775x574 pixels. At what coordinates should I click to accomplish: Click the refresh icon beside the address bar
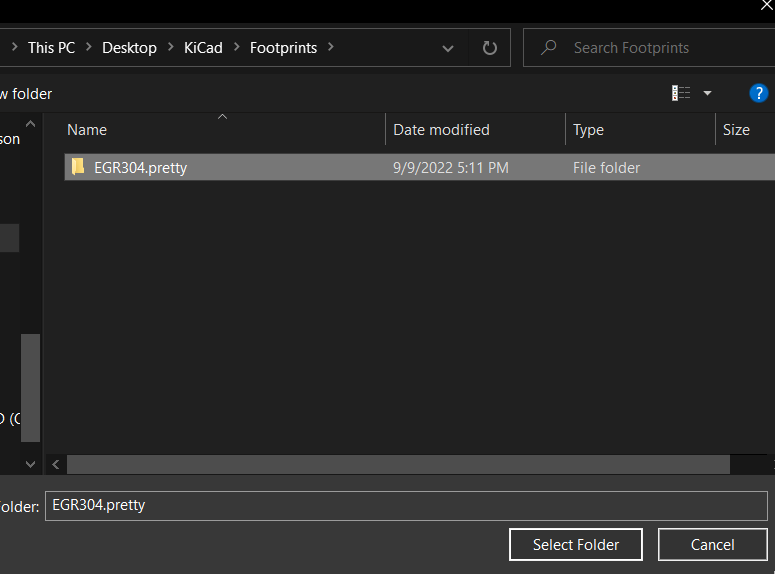coord(489,48)
